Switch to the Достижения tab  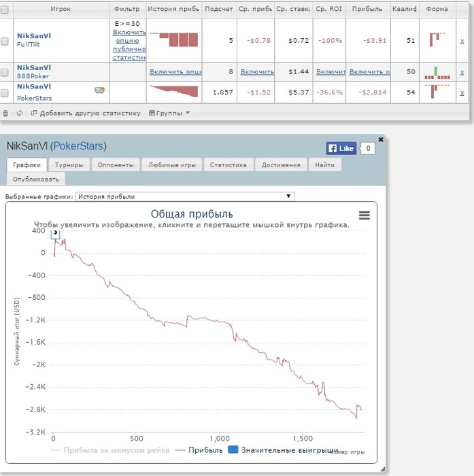(281, 165)
